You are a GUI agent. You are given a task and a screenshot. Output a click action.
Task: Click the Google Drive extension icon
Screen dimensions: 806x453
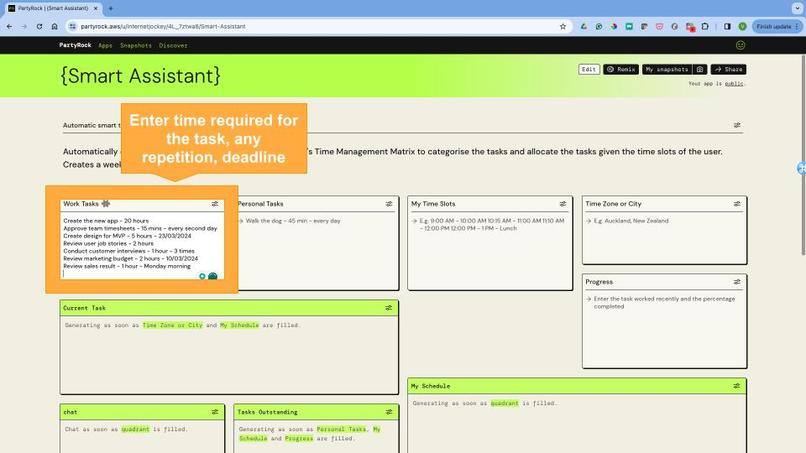pyautogui.click(x=583, y=26)
